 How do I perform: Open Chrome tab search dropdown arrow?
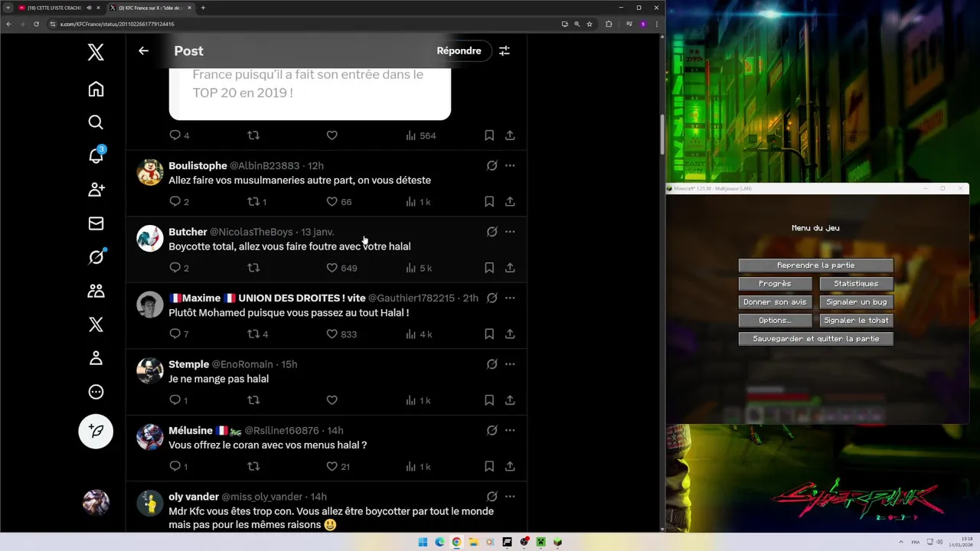[8, 8]
